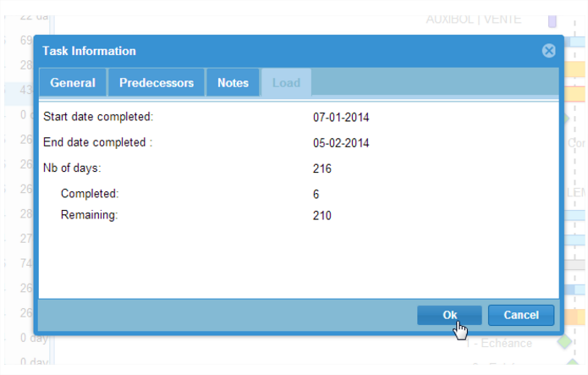Click the 'Nb of days' label
Viewport: 588px width, 375px height.
(x=72, y=168)
